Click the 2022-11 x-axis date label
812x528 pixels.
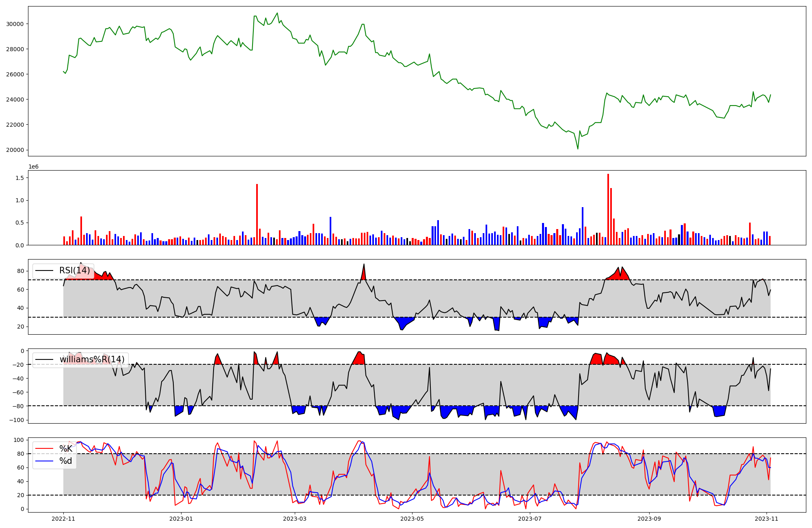[63, 518]
